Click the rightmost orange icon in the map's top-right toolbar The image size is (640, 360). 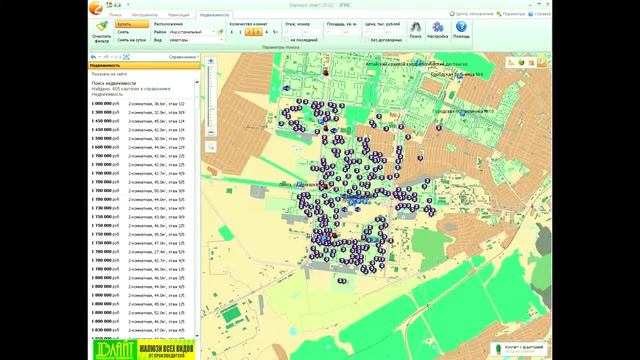pos(541,62)
